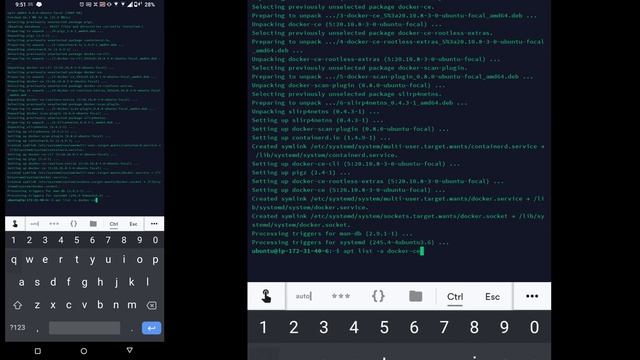Viewport: 640px width, 360px height.
Task: Tap number key 0 on the phone keyboard
Action: tap(156, 240)
